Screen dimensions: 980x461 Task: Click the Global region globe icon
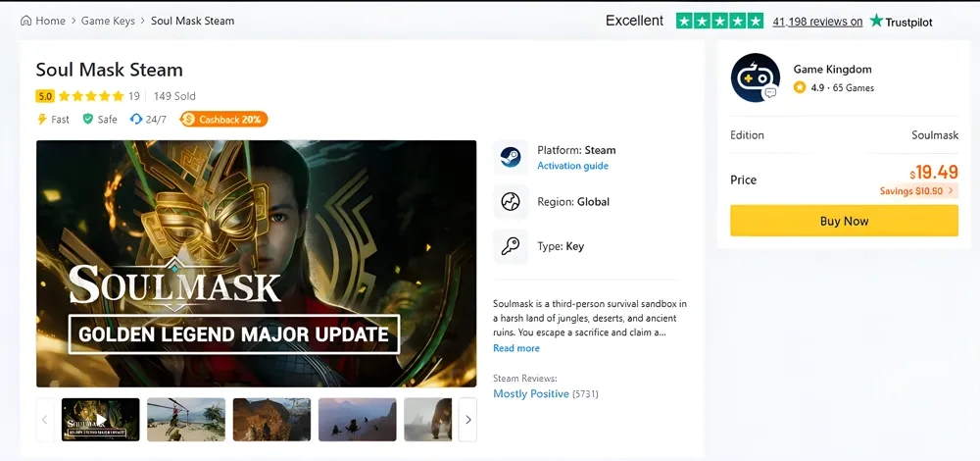[x=510, y=202]
